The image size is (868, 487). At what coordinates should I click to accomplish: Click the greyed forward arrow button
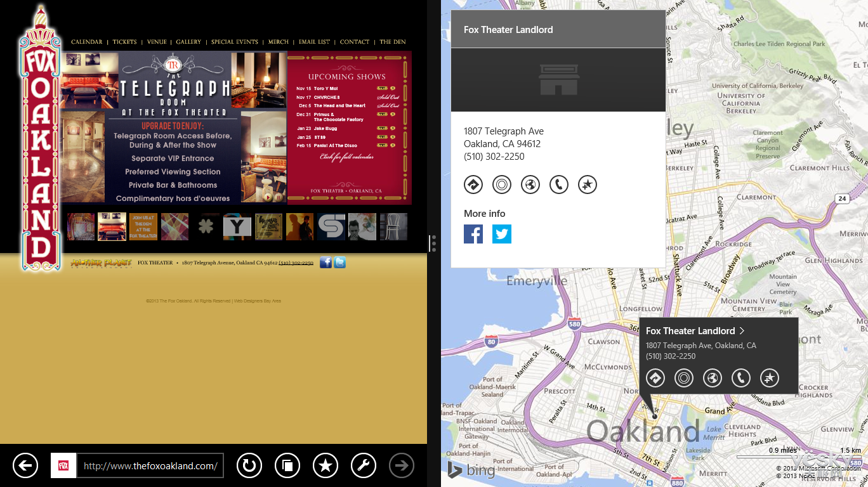[402, 465]
